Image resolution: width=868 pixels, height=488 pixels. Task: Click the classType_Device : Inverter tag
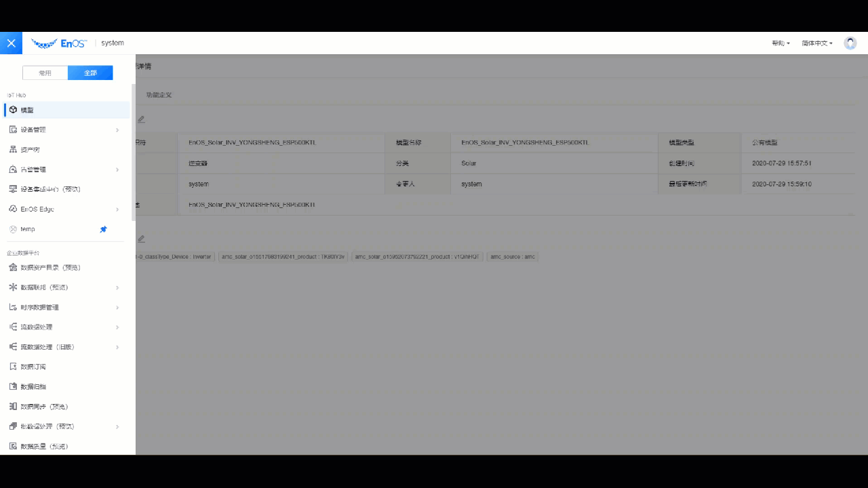175,257
